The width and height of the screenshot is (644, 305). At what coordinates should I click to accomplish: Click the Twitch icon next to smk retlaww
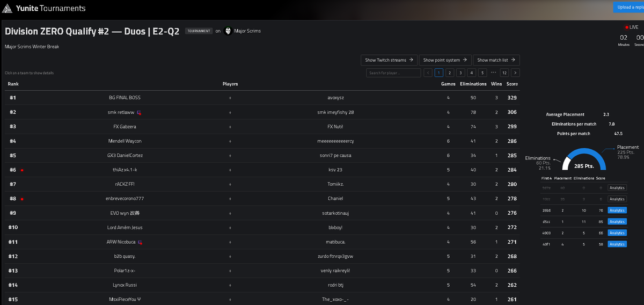click(139, 112)
